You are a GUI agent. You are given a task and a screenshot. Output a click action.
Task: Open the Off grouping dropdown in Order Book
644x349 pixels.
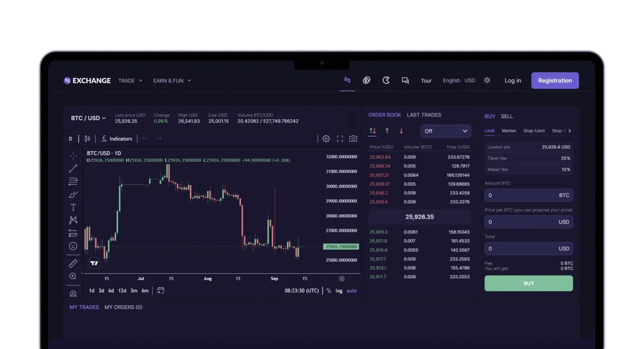click(445, 131)
